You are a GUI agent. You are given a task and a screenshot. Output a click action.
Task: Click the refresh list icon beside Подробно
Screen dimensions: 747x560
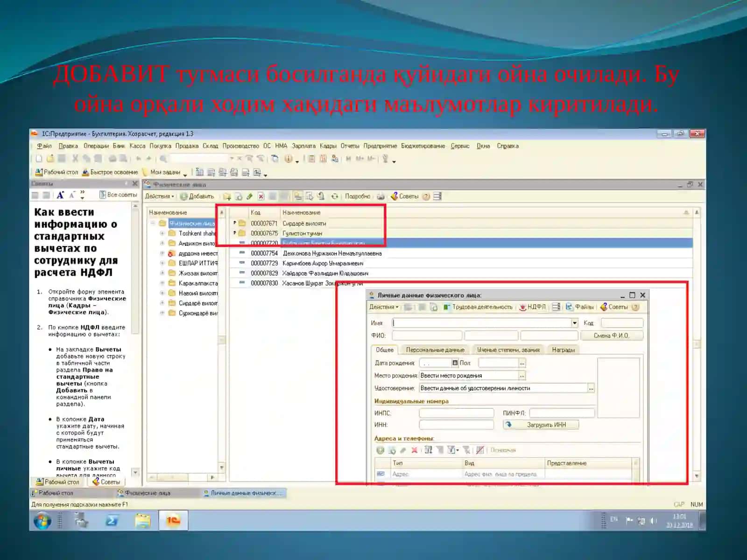tap(335, 196)
